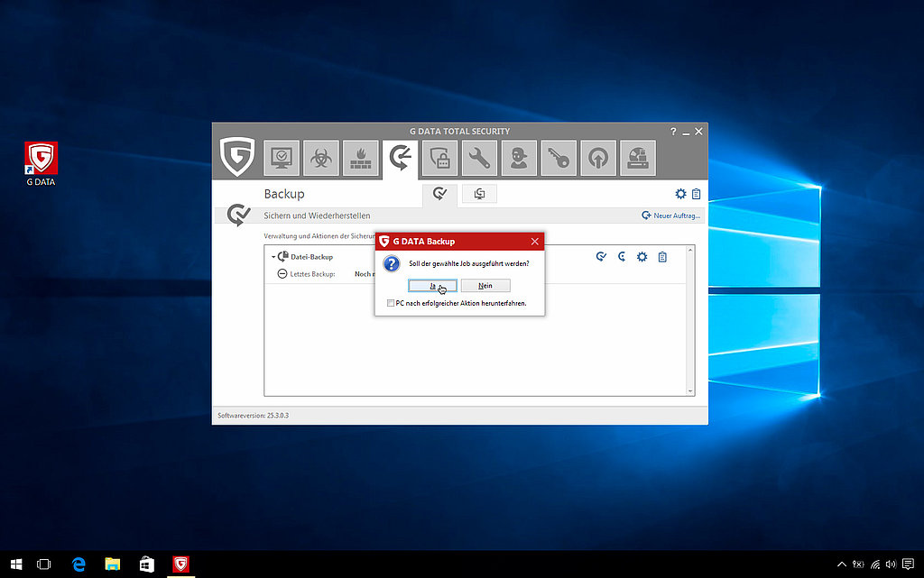Viewport: 924px width, 578px height.
Task: Open the virus protection biohazard icon
Action: (x=321, y=159)
